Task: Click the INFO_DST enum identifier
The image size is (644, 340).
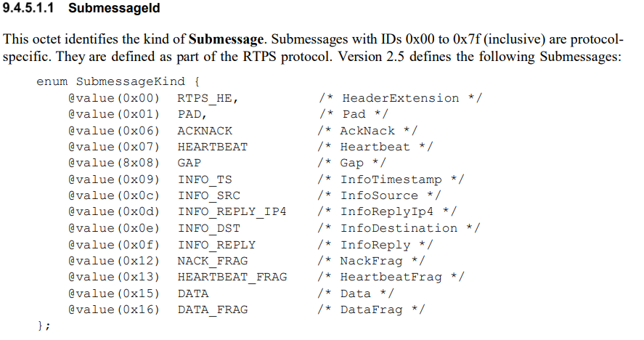Action: point(208,228)
